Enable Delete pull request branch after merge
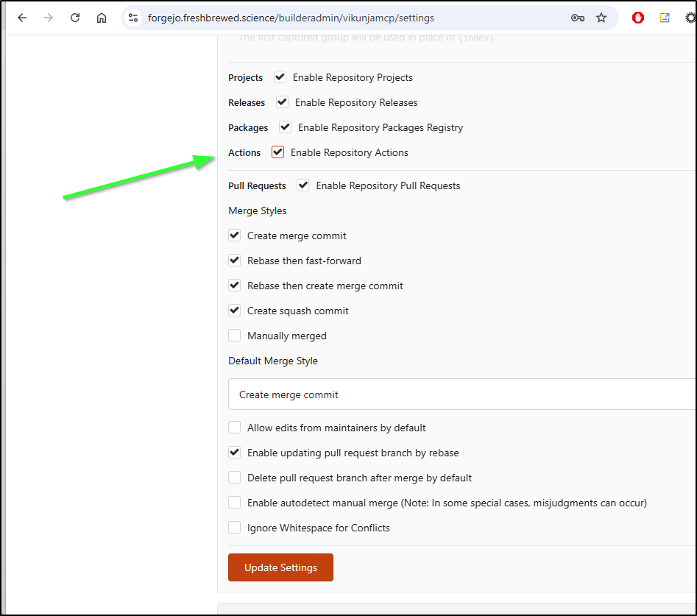This screenshot has height=616, width=697. tap(235, 478)
